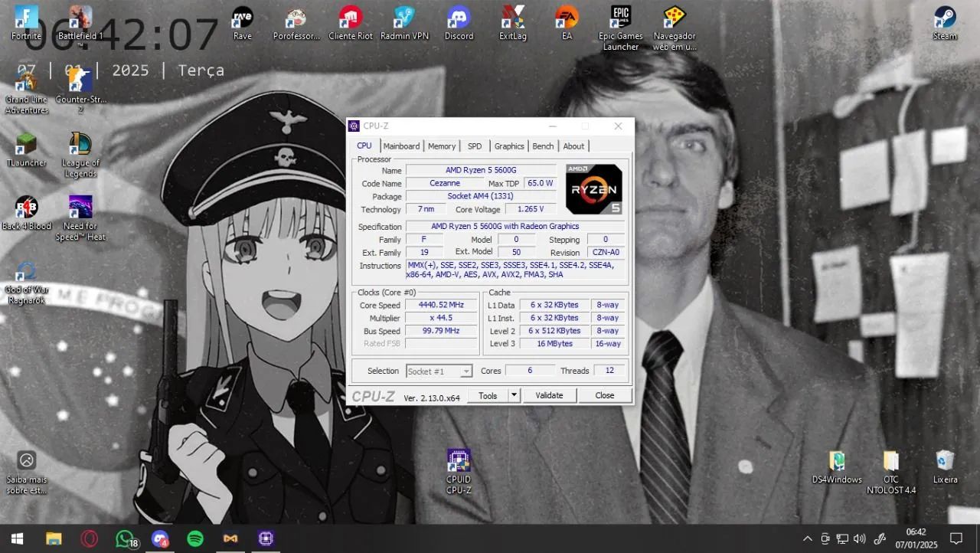The image size is (980, 553).
Task: Open WhatsApp from the taskbar
Action: coord(124,538)
